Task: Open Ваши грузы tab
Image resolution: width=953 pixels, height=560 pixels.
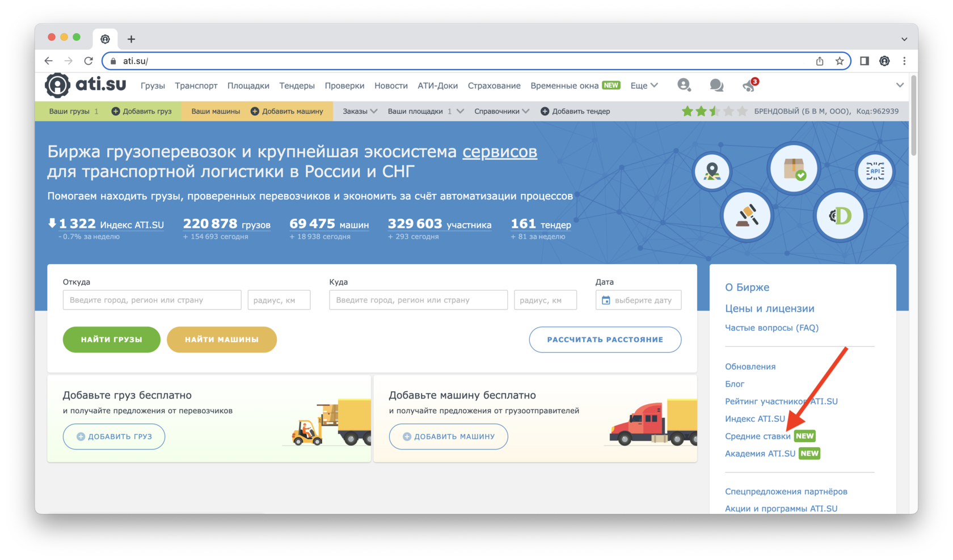Action: tap(73, 111)
